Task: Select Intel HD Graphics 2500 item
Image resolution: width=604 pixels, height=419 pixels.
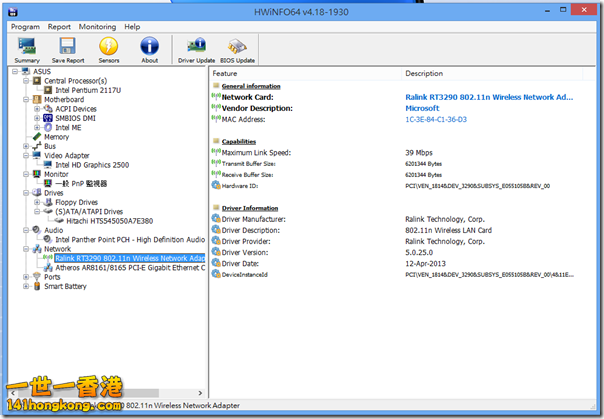Action: coord(92,165)
